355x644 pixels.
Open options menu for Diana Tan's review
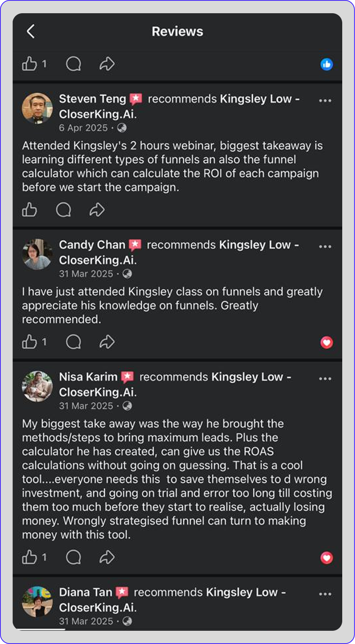[325, 594]
